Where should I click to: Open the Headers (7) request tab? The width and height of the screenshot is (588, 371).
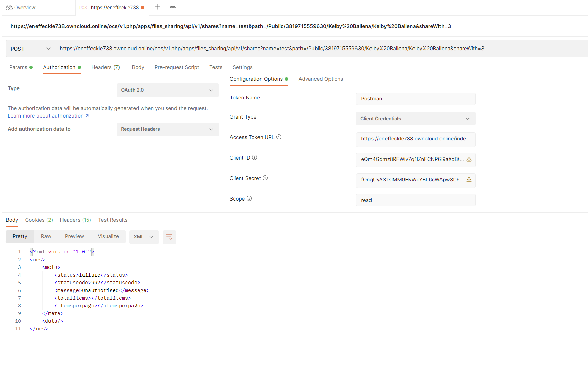tap(106, 67)
